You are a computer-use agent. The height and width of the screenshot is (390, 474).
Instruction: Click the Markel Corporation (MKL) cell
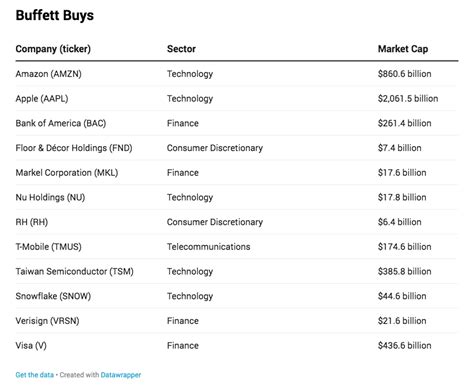pyautogui.click(x=67, y=173)
